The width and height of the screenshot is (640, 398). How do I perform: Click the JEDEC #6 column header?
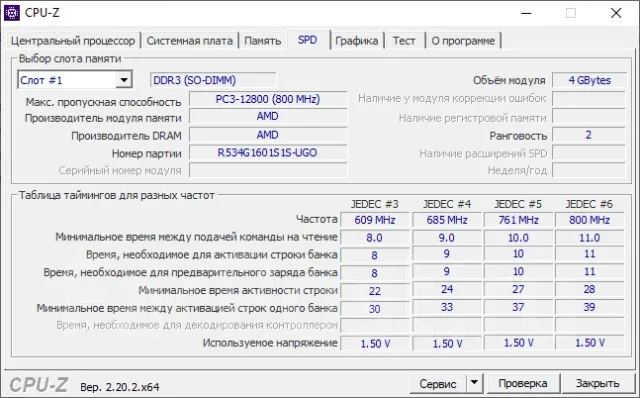589,204
